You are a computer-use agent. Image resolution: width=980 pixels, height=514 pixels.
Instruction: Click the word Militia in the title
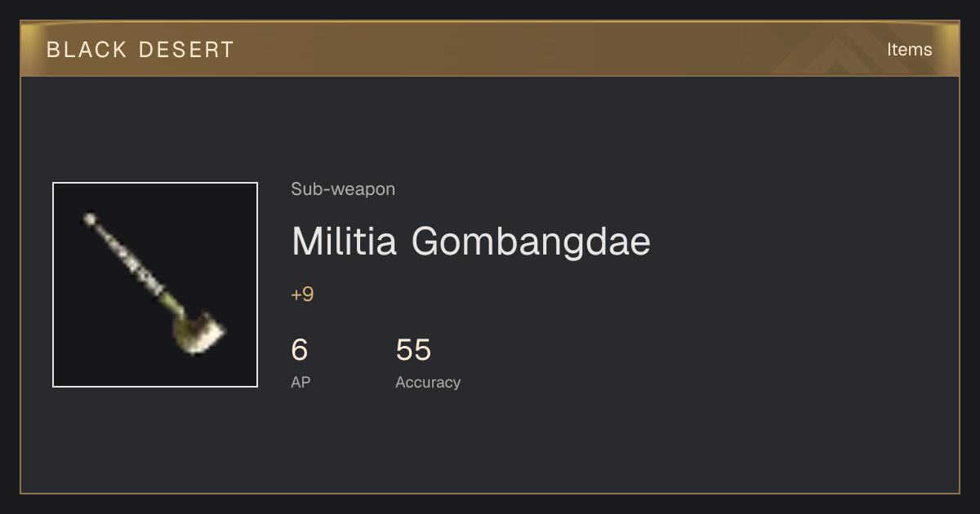(345, 241)
